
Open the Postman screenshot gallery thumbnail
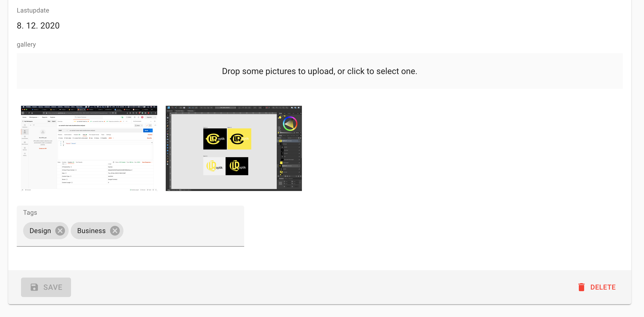pyautogui.click(x=89, y=148)
